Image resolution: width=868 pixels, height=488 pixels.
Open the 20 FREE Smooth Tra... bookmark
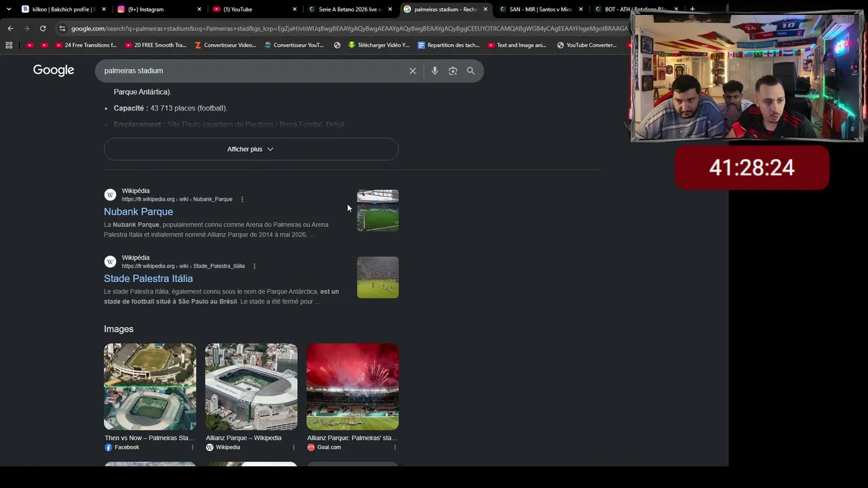[155, 45]
